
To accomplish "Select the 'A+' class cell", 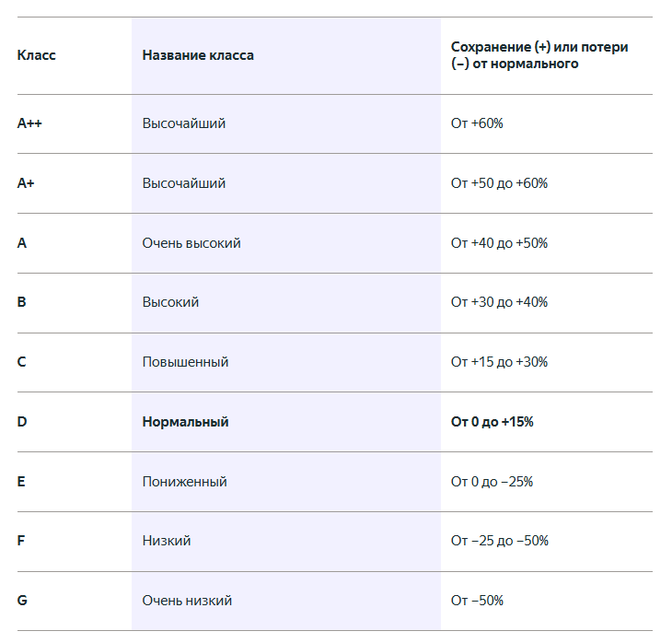I will point(26,183).
